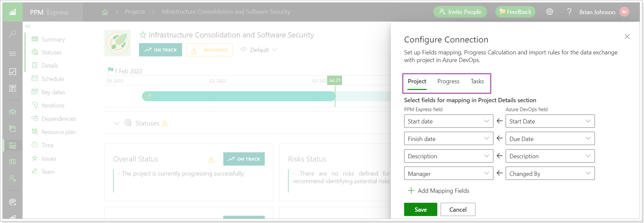Click the BJ user avatar

[624, 12]
